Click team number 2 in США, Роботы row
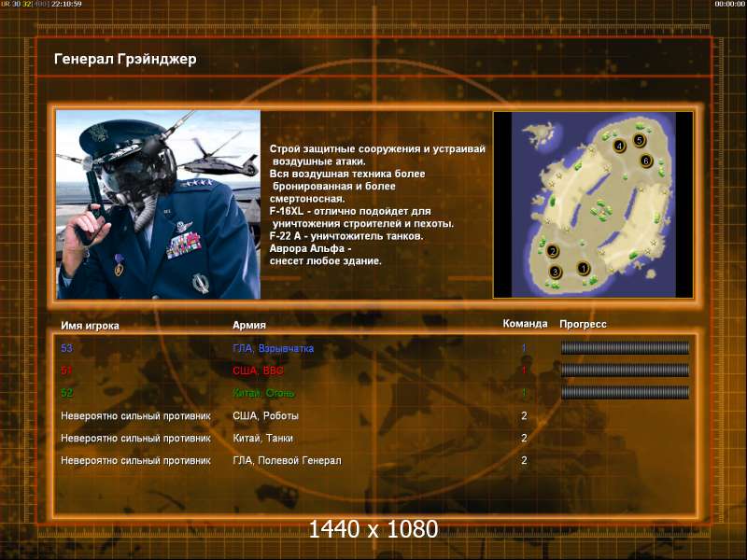 click(524, 415)
